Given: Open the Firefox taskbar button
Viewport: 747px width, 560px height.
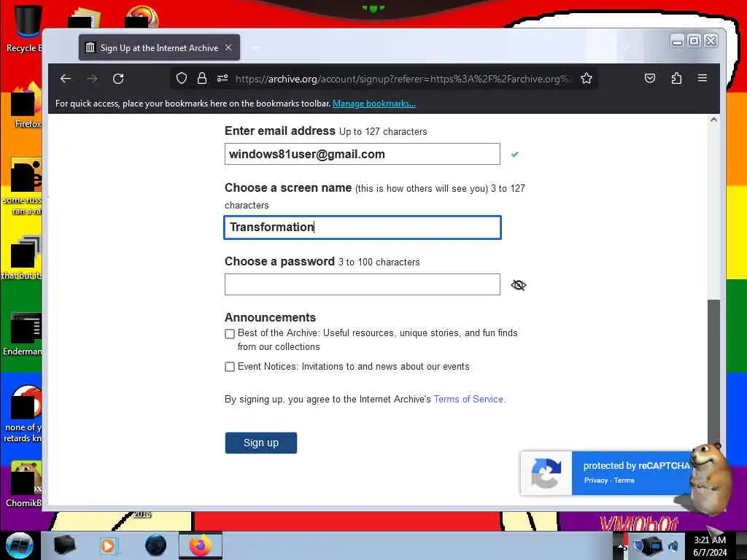Looking at the screenshot, I should click(201, 545).
